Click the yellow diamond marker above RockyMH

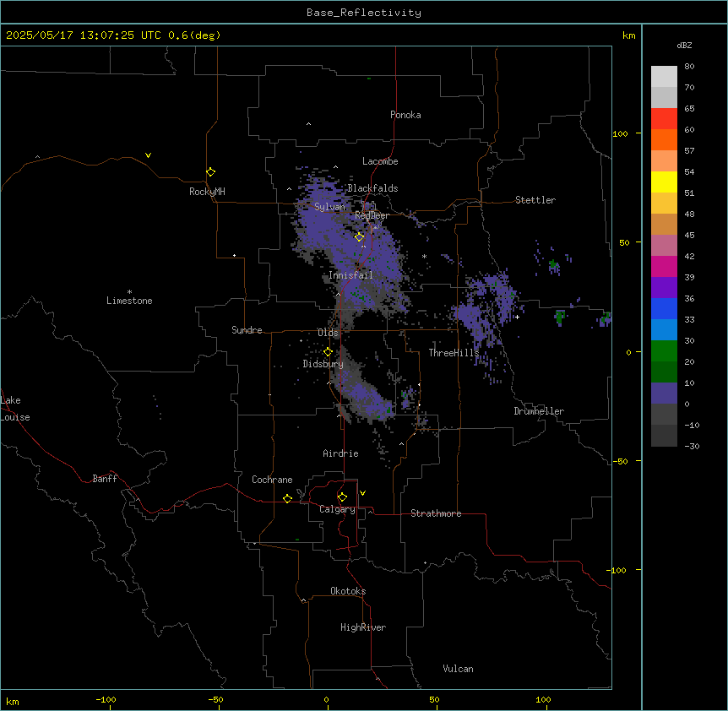point(210,172)
